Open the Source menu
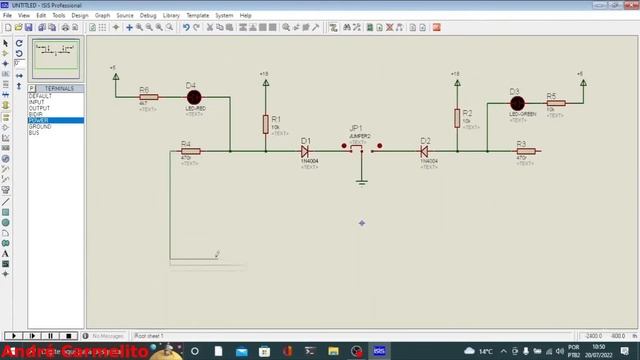The height and width of the screenshot is (360, 640). 125,15
